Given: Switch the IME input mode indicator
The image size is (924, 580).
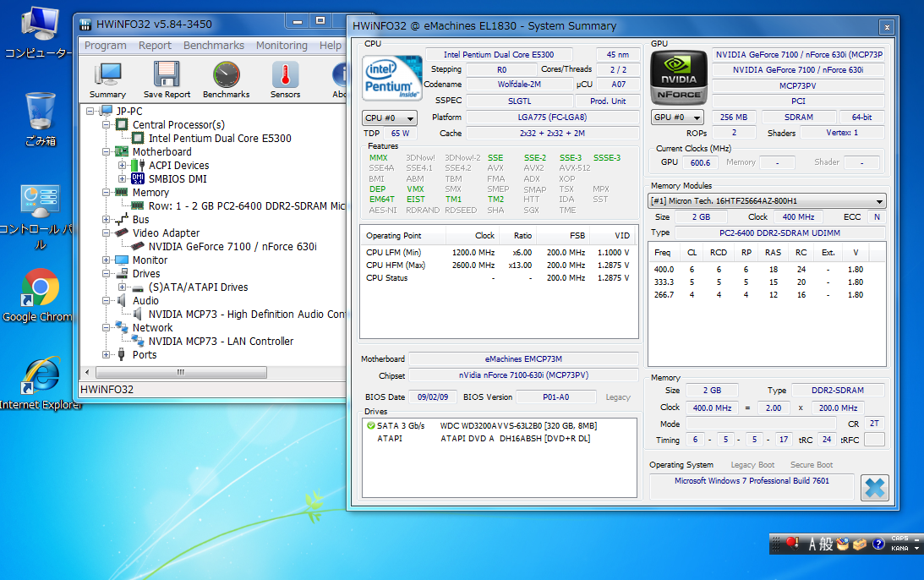Looking at the screenshot, I should click(x=815, y=544).
